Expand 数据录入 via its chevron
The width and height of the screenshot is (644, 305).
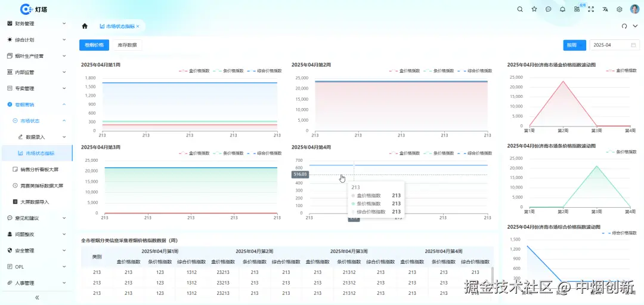tap(64, 137)
